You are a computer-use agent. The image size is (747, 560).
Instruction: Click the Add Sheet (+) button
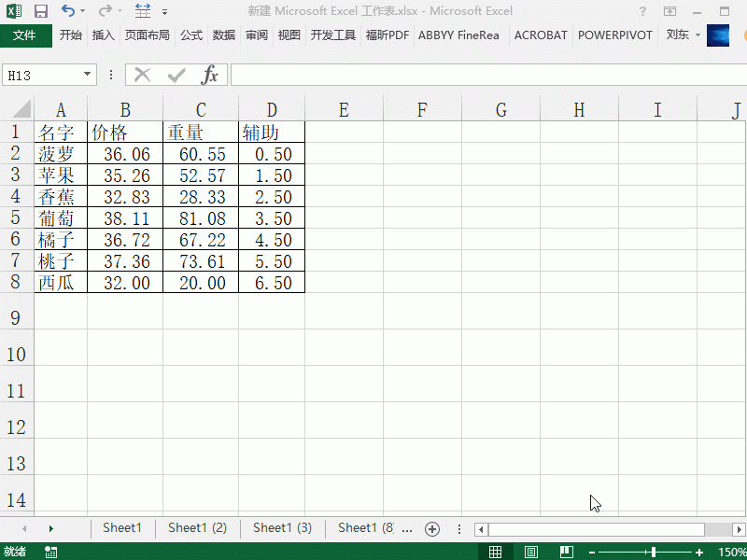click(x=431, y=528)
